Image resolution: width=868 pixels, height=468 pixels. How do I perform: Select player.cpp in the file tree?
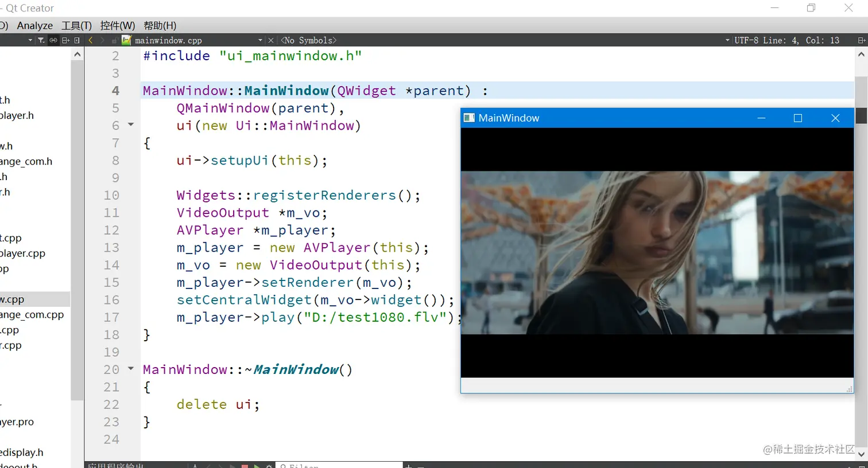pos(22,253)
